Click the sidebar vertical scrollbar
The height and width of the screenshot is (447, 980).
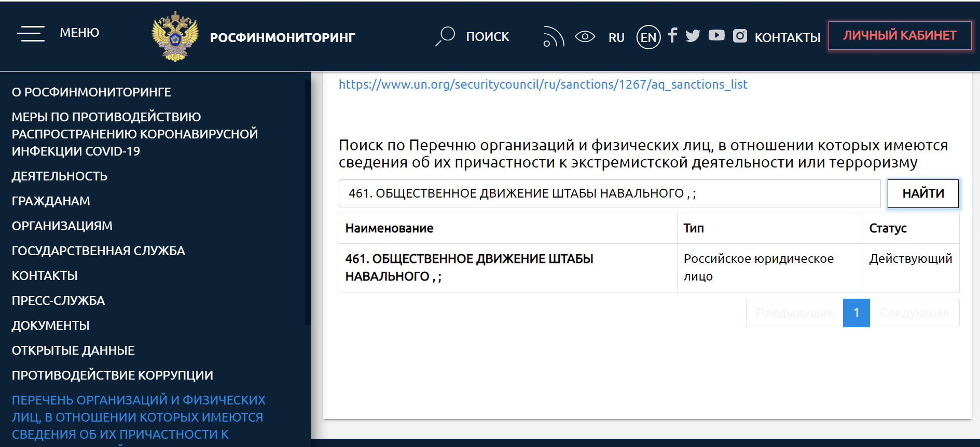point(308,202)
